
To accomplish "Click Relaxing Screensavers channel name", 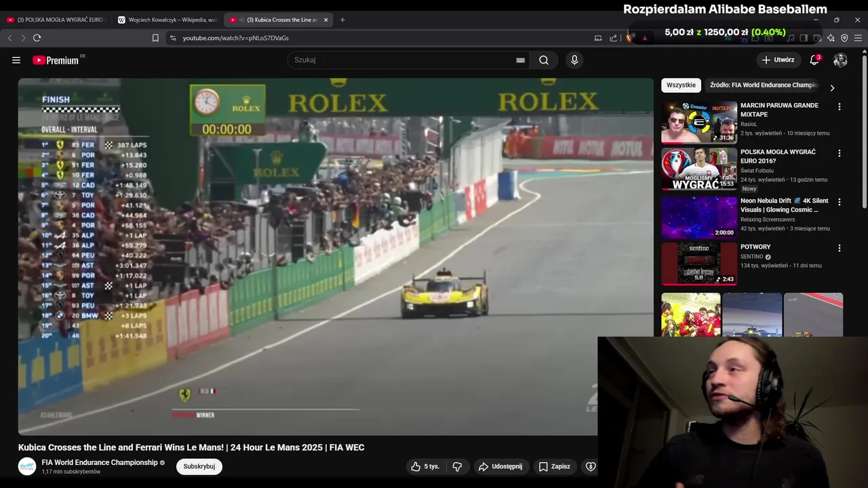I will click(768, 220).
